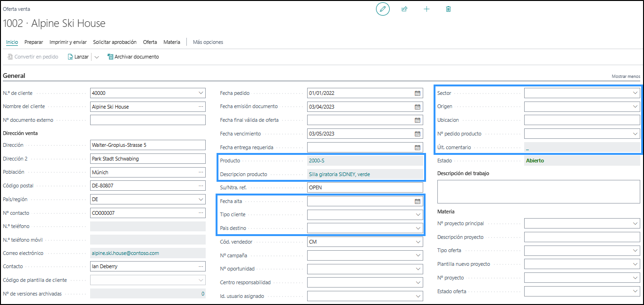The width and height of the screenshot is (644, 305).
Task: Click ellipsis lookup for Nombre del cliente
Action: point(201,107)
